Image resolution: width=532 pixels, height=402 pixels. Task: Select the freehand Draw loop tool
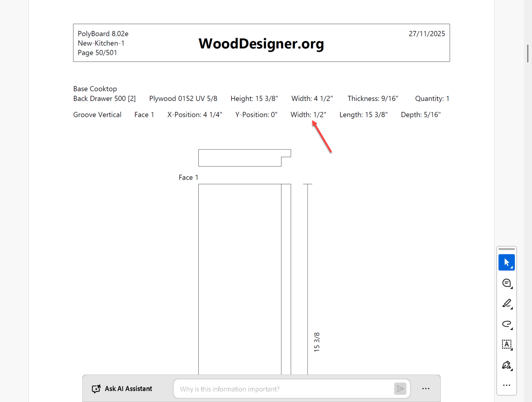(x=506, y=324)
